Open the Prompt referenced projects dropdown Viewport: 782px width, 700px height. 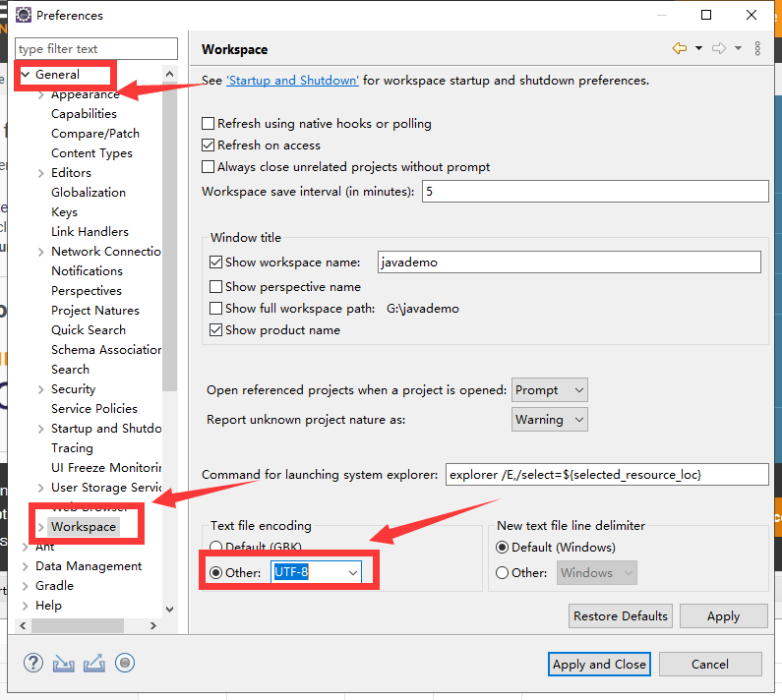(550, 390)
